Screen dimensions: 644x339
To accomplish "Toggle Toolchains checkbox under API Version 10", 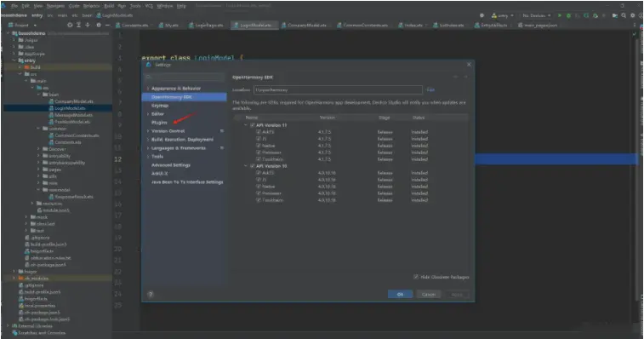I will coord(259,200).
